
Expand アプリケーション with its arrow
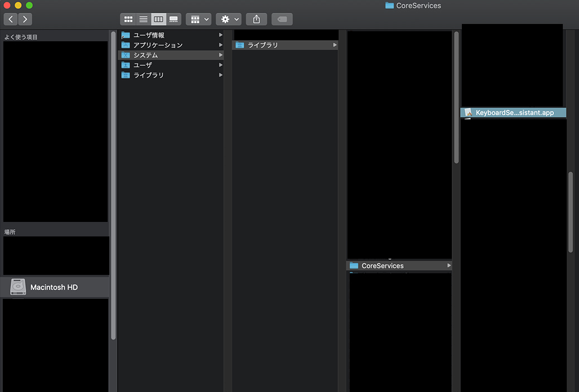tap(220, 45)
